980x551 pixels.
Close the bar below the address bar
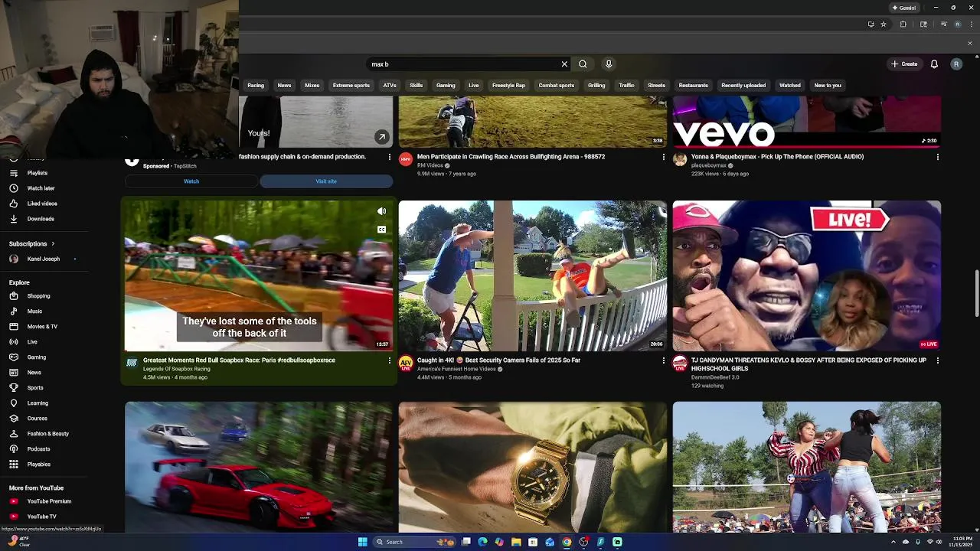pos(969,43)
